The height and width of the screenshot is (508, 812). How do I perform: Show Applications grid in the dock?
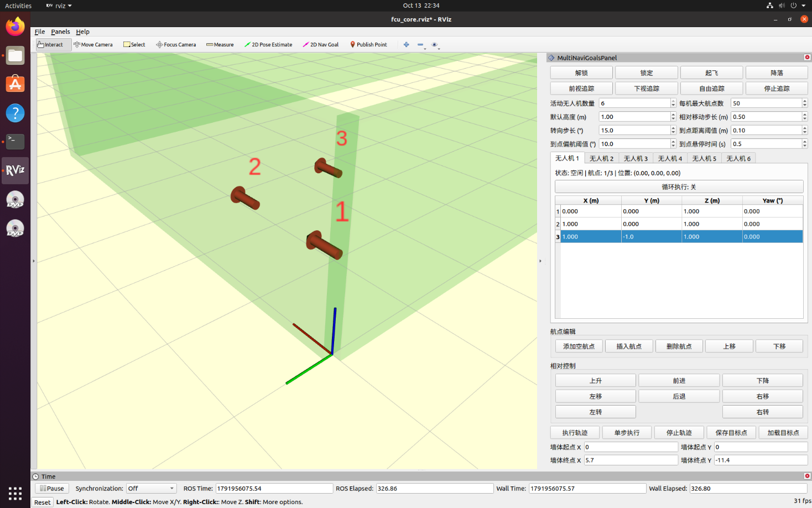[15, 493]
